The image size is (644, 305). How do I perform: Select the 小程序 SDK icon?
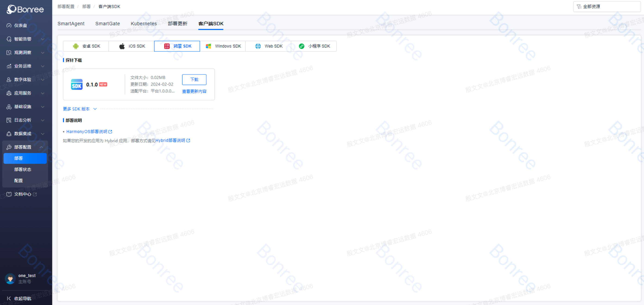tap(301, 46)
